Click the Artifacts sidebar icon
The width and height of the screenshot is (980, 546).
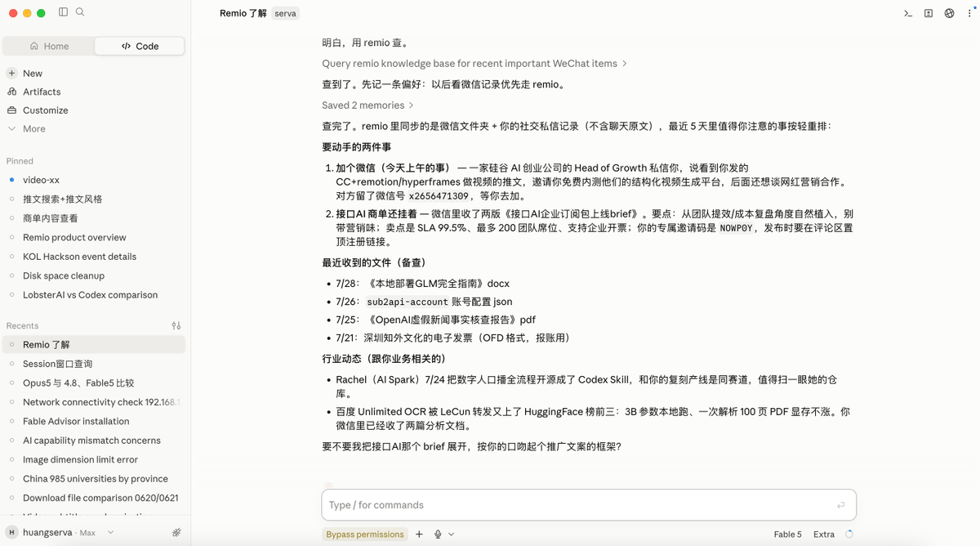pos(11,92)
